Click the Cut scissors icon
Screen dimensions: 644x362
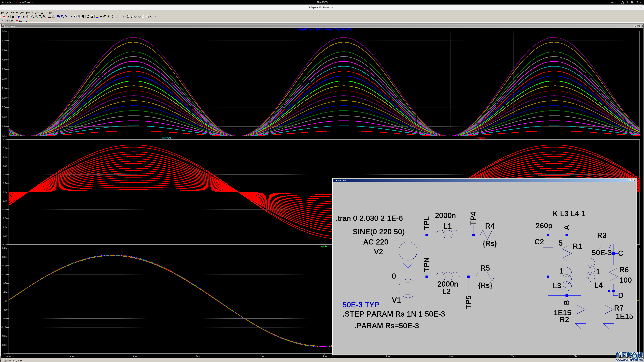pos(71,16)
